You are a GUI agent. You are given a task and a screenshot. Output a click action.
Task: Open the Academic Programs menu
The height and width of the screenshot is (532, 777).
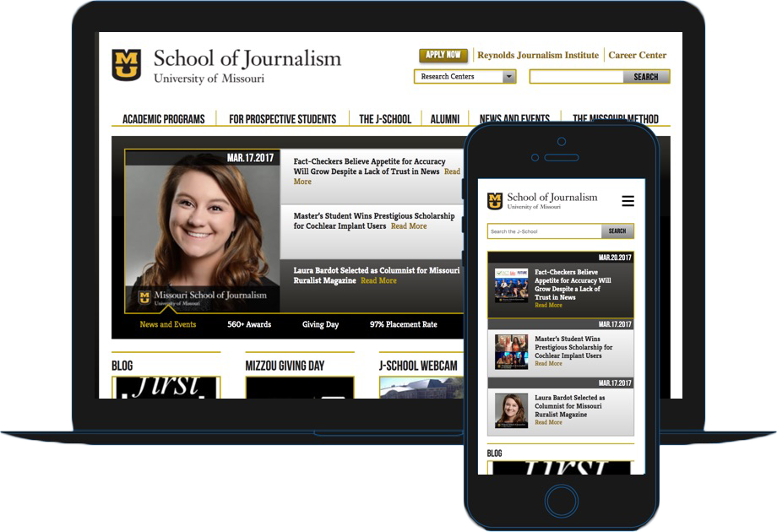pyautogui.click(x=164, y=119)
